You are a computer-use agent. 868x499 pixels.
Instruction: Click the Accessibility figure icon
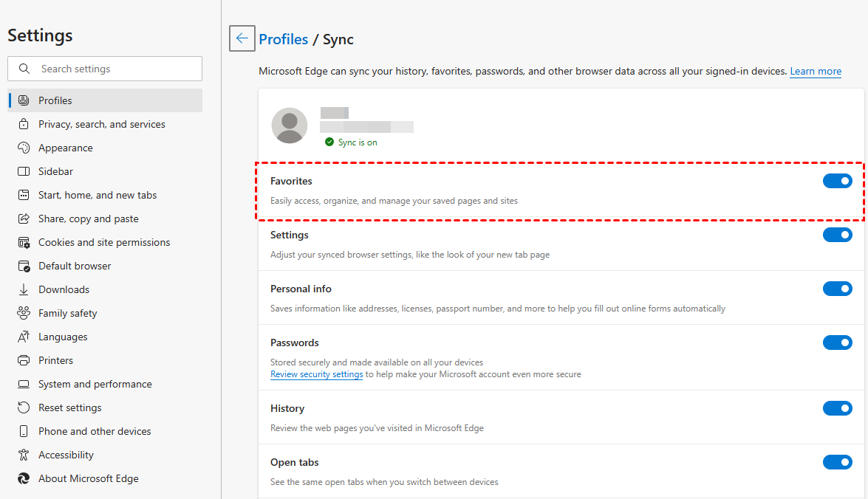coord(24,455)
